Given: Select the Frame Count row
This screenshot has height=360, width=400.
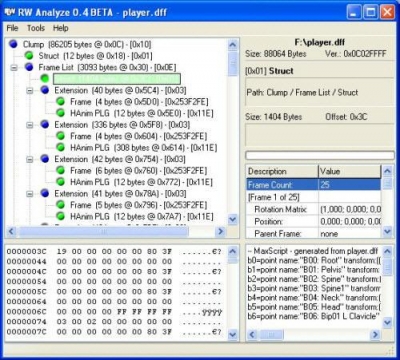Looking at the screenshot, I should tap(313, 185).
